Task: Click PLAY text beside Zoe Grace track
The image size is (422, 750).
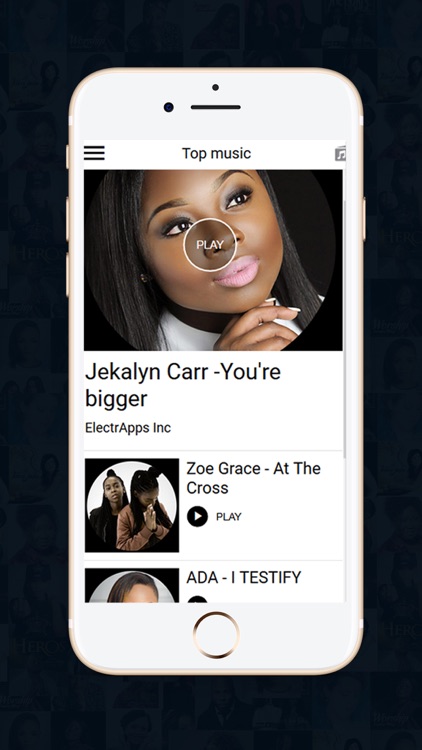Action: coord(229,517)
